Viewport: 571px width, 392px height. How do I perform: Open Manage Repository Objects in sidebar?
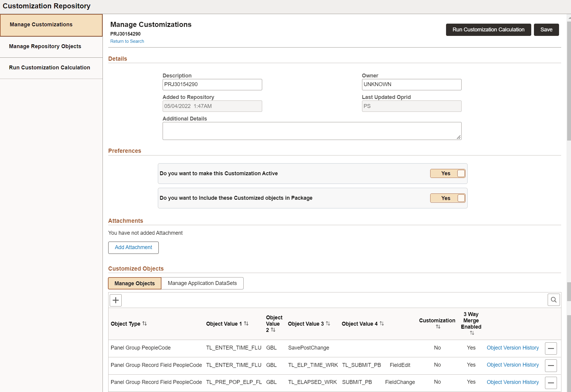click(45, 46)
